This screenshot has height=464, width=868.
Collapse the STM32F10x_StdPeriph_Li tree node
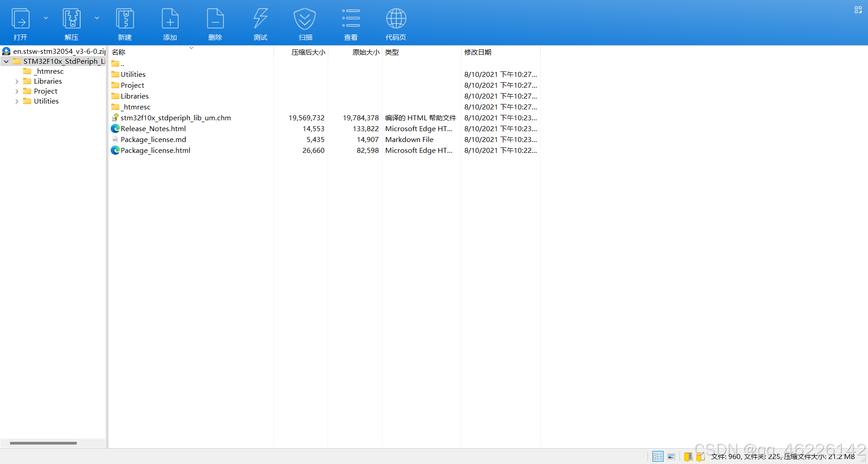6,62
